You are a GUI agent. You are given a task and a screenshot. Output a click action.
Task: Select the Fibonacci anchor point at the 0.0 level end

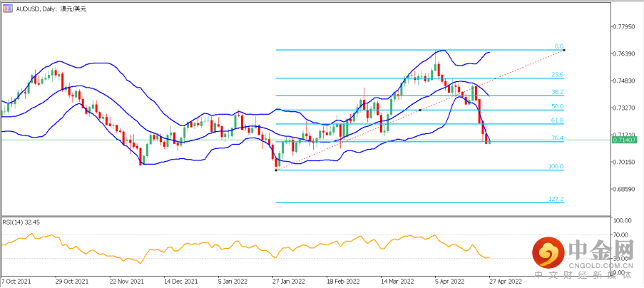(x=564, y=50)
